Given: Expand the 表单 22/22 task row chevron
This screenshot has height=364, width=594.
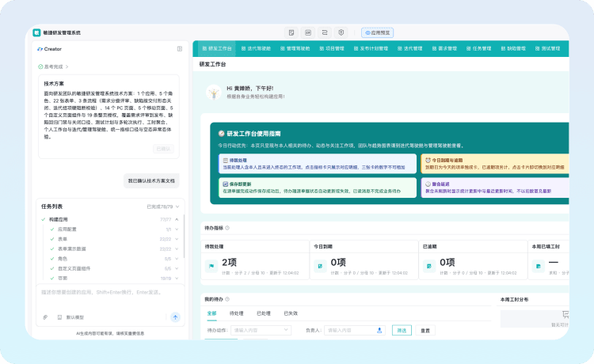Looking at the screenshot, I should (x=177, y=239).
